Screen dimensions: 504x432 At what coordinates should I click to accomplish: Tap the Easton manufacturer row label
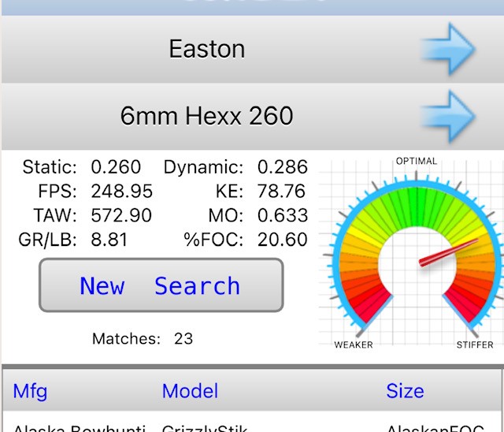(207, 49)
